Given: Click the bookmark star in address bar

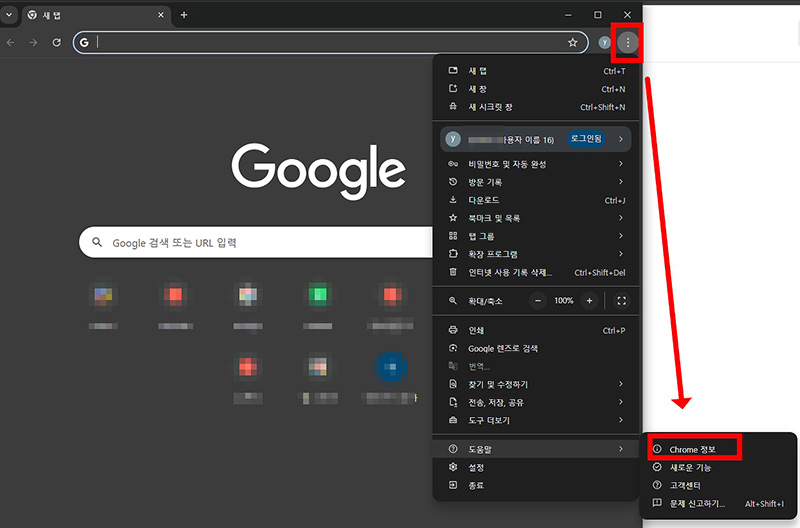Looking at the screenshot, I should coord(572,42).
